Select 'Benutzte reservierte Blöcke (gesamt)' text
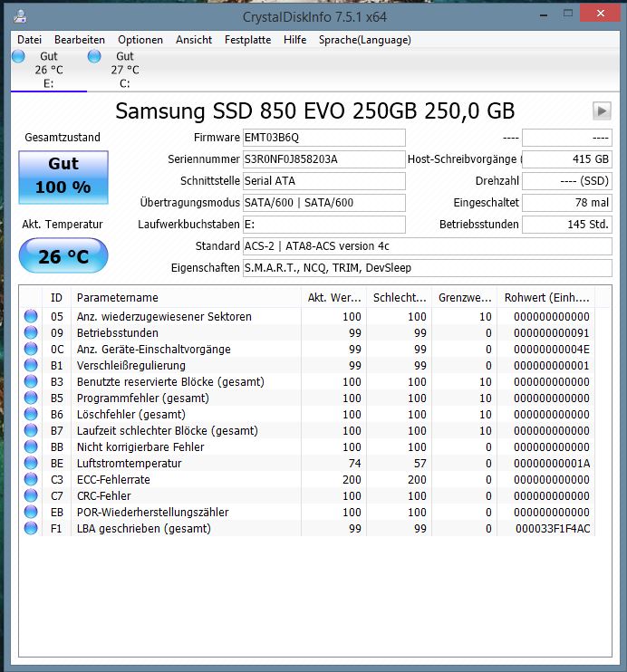The height and width of the screenshot is (672, 627). point(170,382)
